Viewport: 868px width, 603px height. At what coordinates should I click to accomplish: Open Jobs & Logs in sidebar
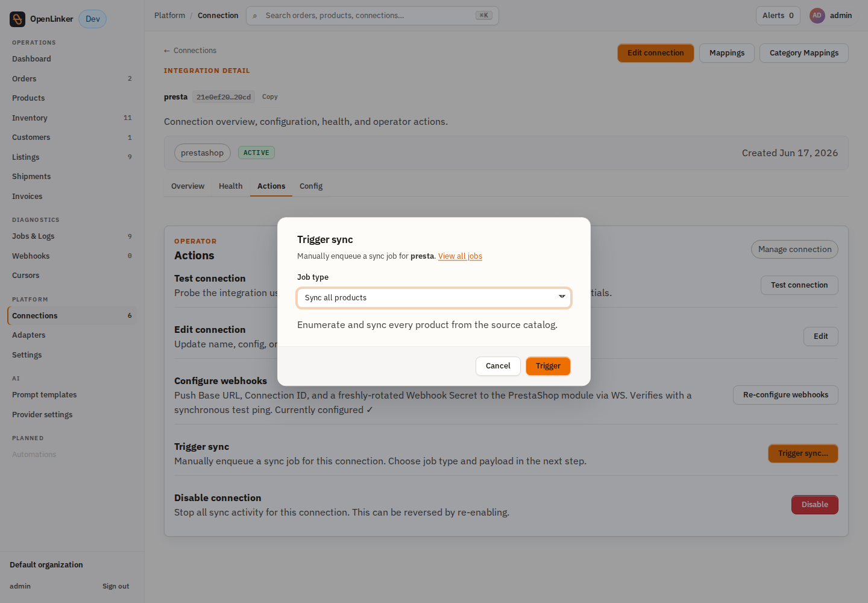[x=72, y=236]
